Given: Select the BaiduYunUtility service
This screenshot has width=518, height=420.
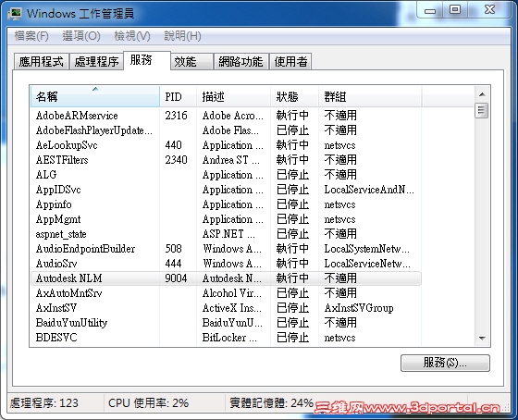Looking at the screenshot, I should [x=226, y=323].
